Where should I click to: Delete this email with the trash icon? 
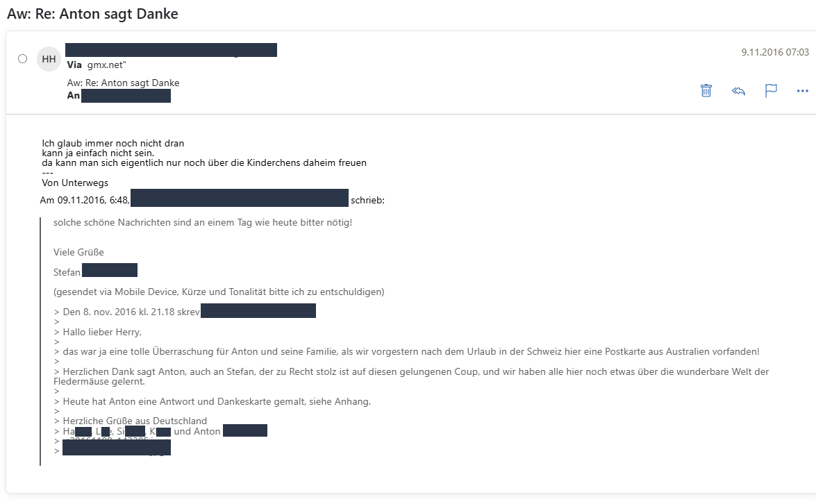click(x=706, y=90)
